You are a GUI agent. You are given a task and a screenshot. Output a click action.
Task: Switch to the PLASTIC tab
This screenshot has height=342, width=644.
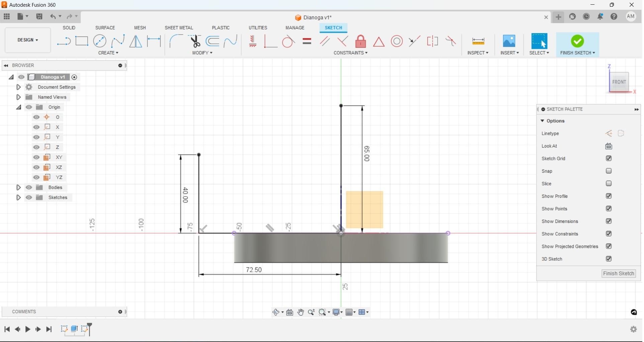[221, 28]
